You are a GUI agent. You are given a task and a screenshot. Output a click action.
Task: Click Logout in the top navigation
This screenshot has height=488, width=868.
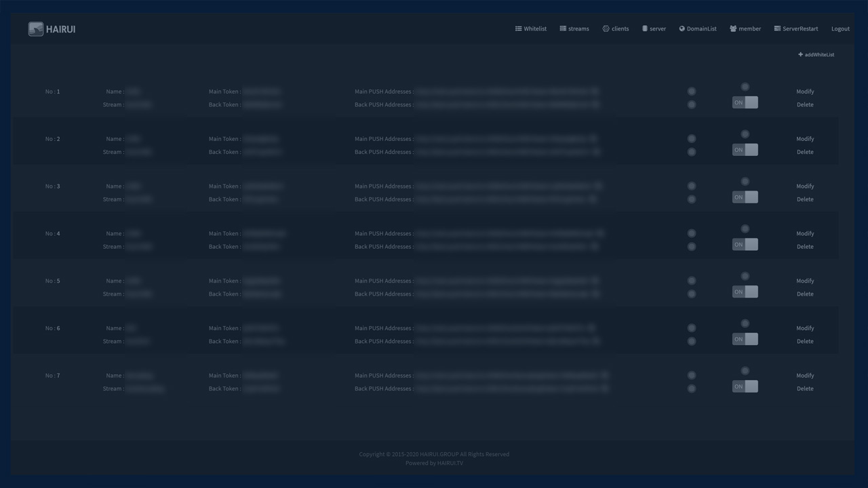tap(840, 28)
